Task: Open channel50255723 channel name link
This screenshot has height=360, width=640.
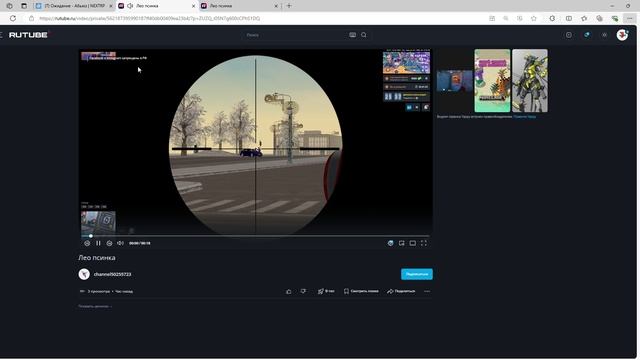Action: 112,274
